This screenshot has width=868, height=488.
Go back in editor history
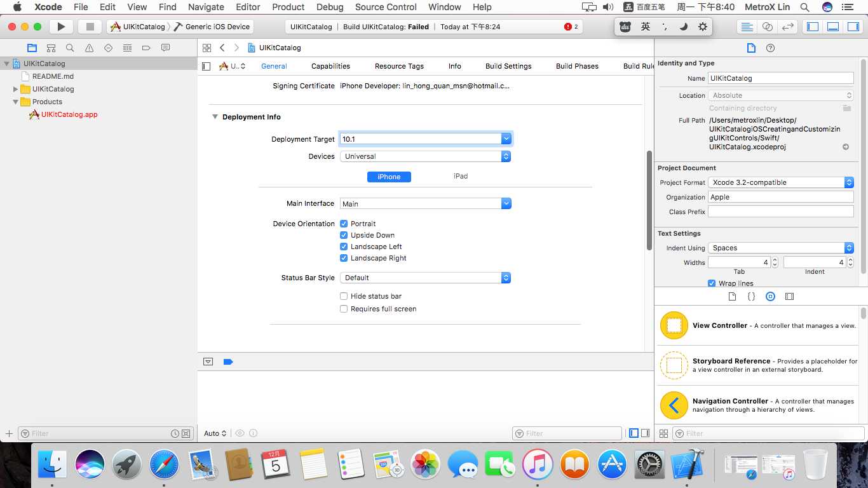click(x=222, y=48)
